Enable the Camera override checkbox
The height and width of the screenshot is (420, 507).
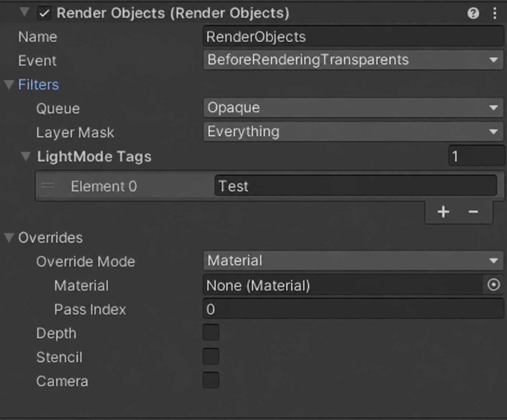(x=211, y=380)
